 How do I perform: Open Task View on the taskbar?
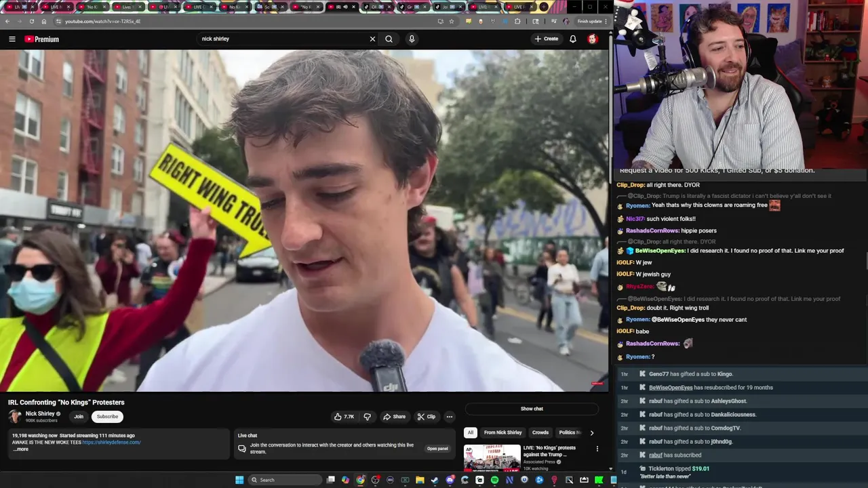[330, 480]
